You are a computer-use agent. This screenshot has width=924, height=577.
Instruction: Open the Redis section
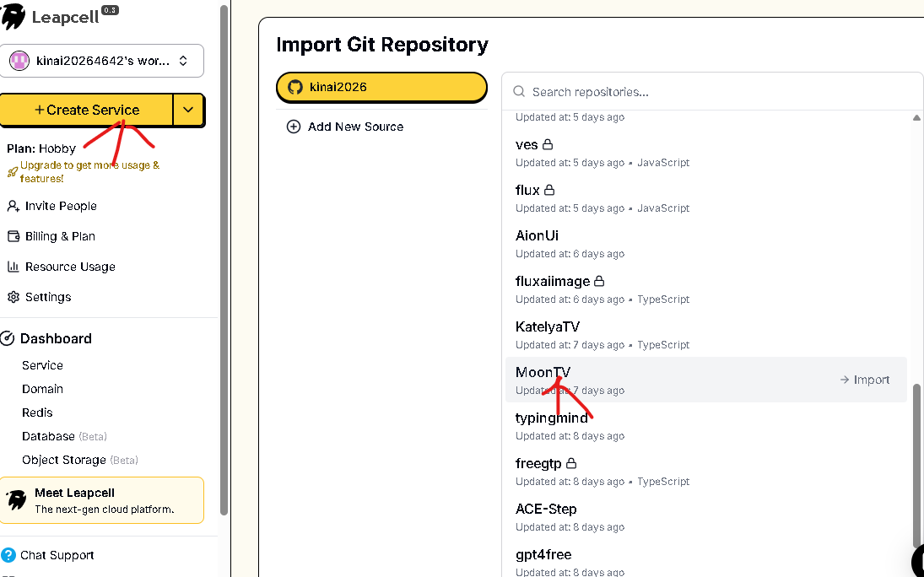point(37,413)
